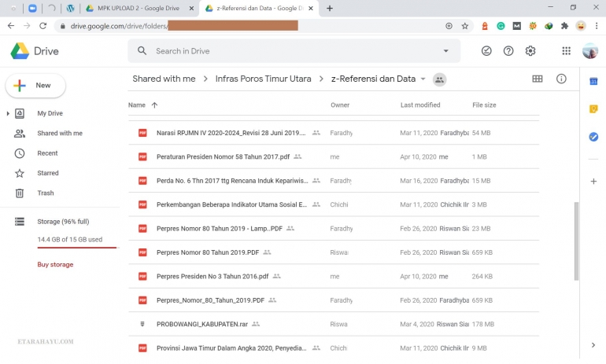Go to Starred files

pyautogui.click(x=47, y=173)
